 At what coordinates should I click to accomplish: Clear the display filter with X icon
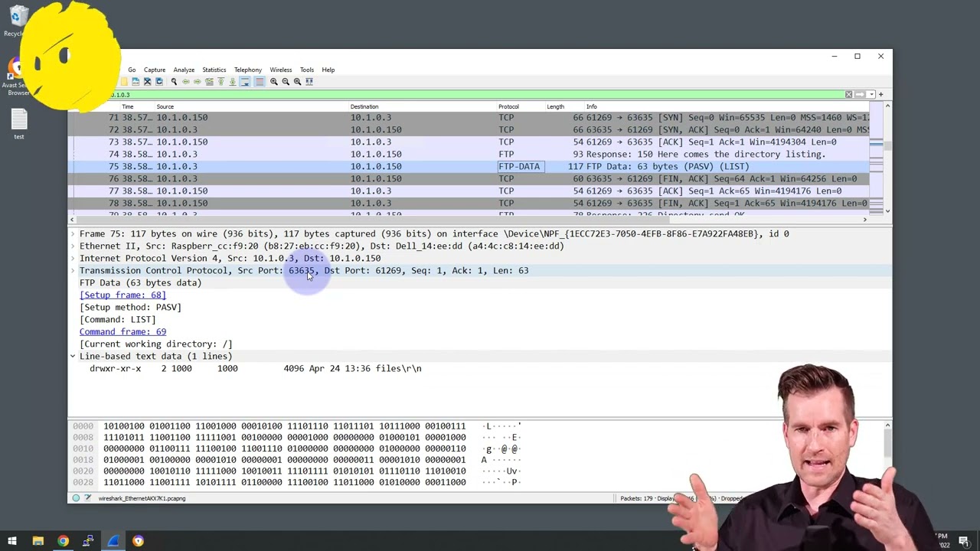click(848, 95)
